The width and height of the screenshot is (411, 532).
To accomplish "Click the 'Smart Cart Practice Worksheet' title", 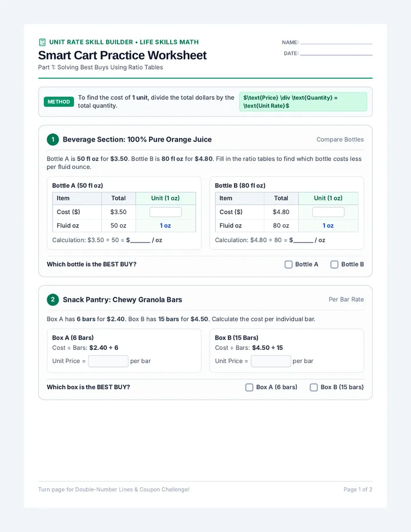I will click(x=122, y=55).
